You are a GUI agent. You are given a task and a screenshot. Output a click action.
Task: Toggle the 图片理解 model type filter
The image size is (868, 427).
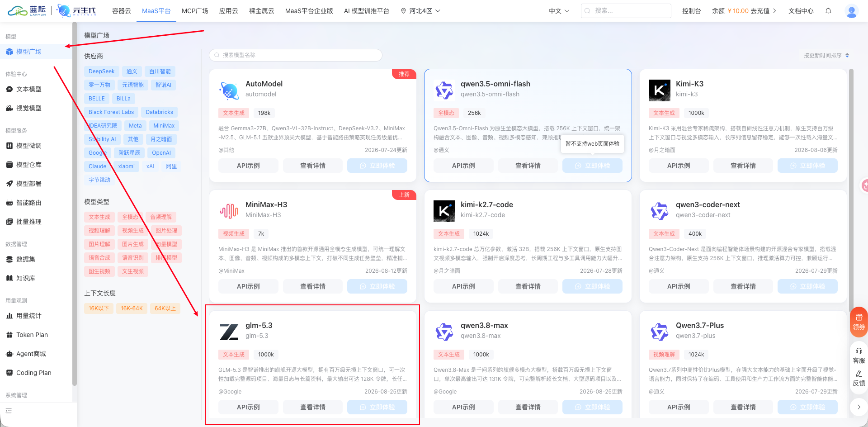pyautogui.click(x=99, y=244)
